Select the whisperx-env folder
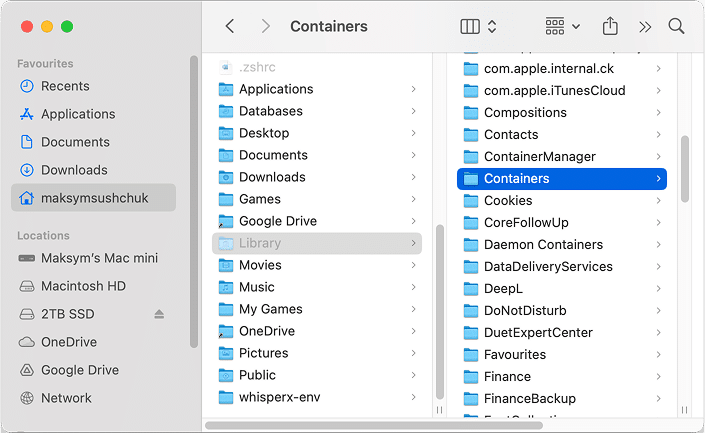 pyautogui.click(x=317, y=397)
